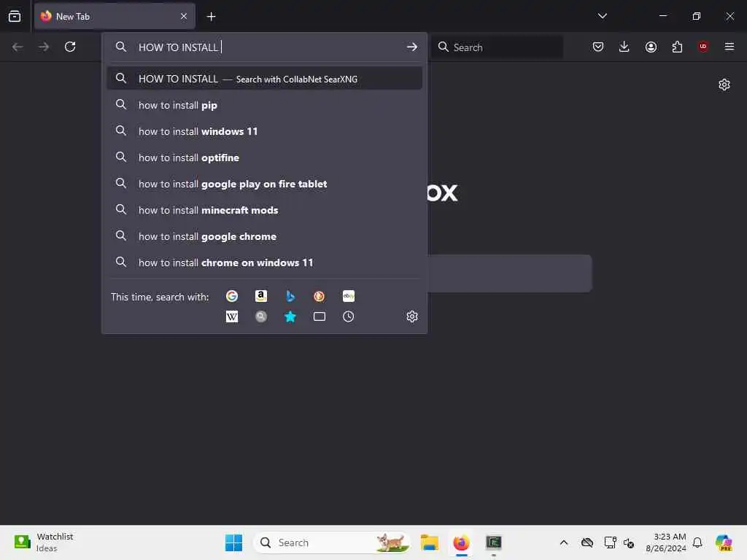Select the New Tab tab
This screenshot has height=560, width=747.
pos(115,16)
